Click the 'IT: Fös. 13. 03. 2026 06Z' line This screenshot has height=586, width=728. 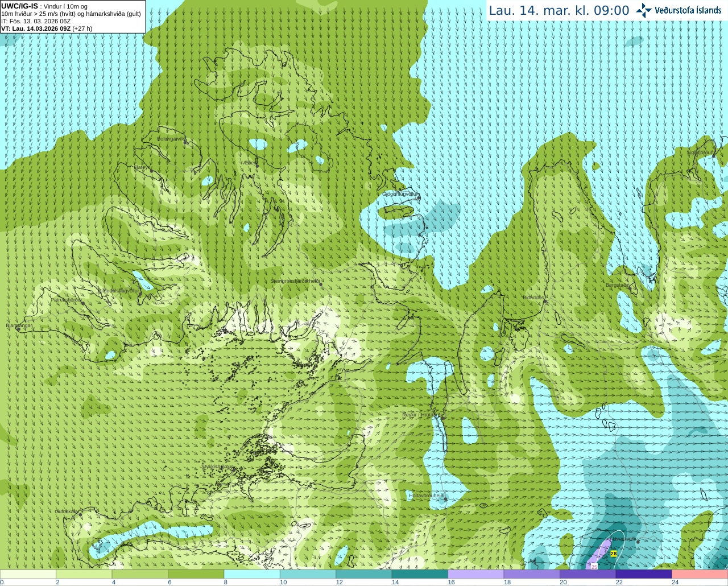(36, 21)
